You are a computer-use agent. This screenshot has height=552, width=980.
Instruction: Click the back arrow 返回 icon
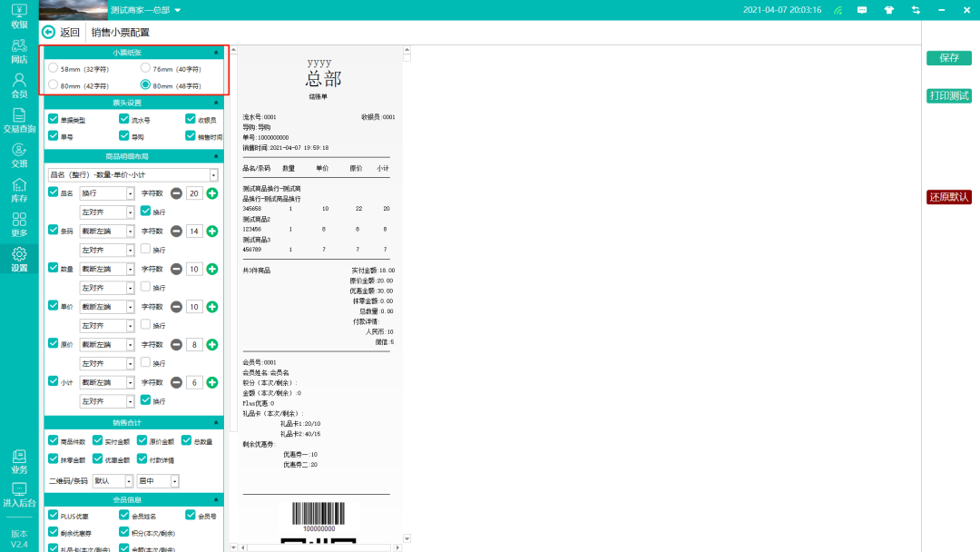click(x=49, y=33)
